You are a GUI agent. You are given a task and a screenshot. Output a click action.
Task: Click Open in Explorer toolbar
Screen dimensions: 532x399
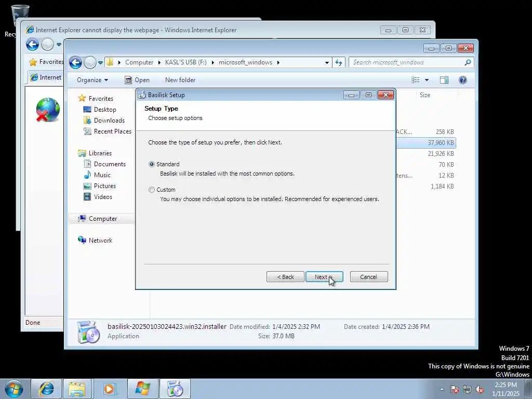pyautogui.click(x=137, y=80)
